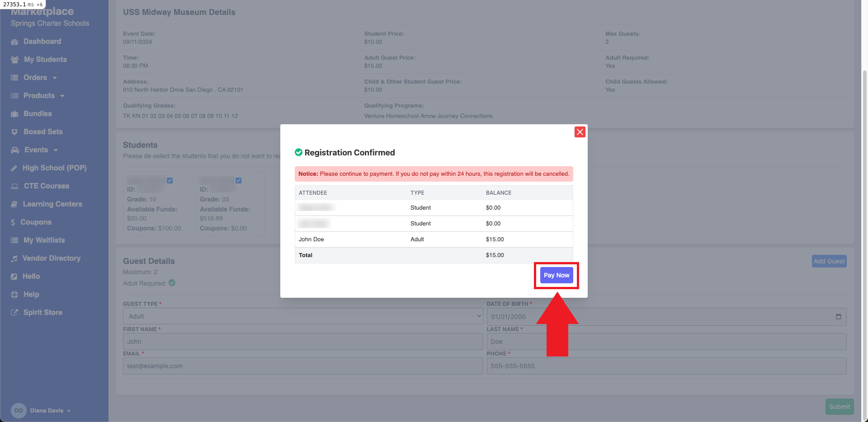Open Spirit Store external link
The image size is (868, 422).
point(43,312)
